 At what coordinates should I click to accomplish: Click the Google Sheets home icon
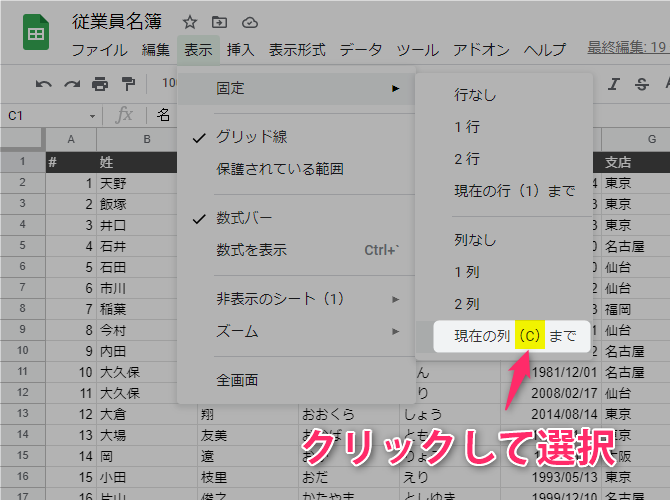pyautogui.click(x=36, y=32)
